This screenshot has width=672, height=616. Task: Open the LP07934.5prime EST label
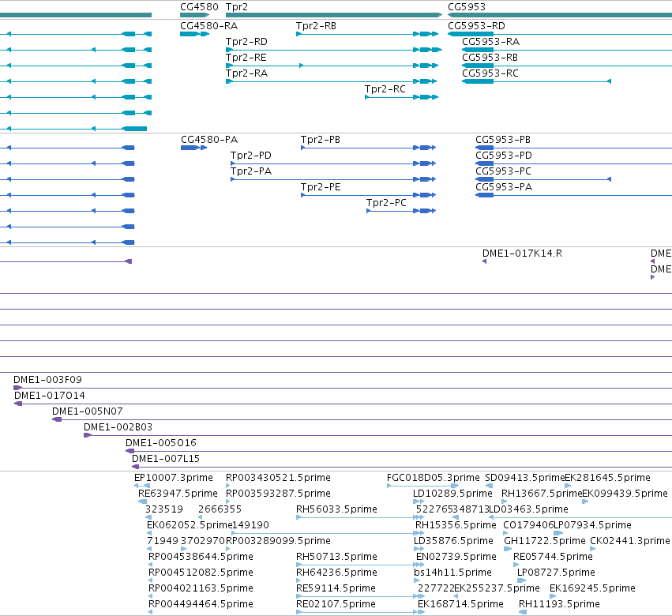[592, 525]
